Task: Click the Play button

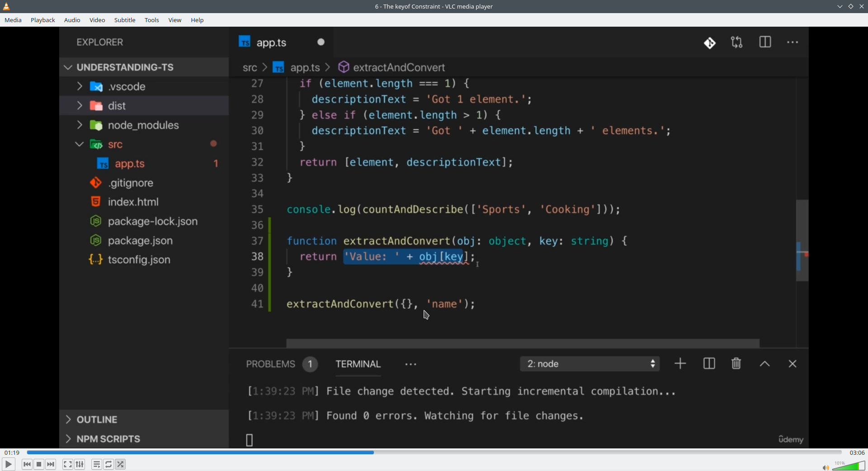Action: point(8,464)
